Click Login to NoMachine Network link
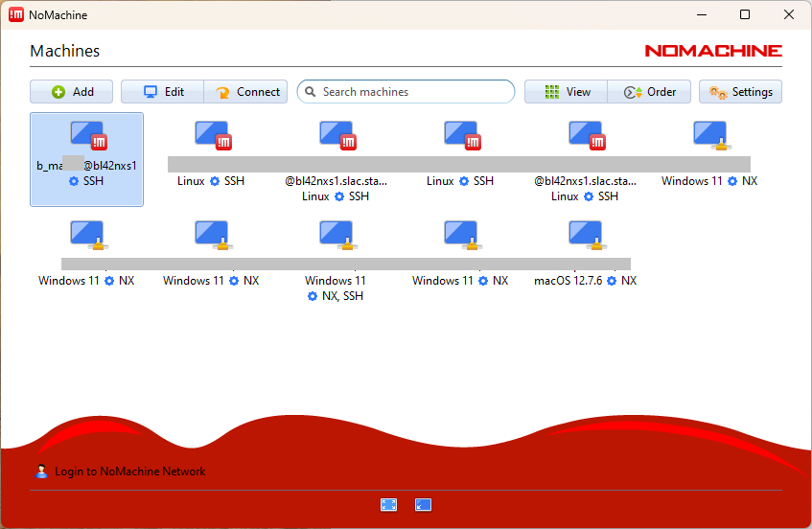 (129, 471)
